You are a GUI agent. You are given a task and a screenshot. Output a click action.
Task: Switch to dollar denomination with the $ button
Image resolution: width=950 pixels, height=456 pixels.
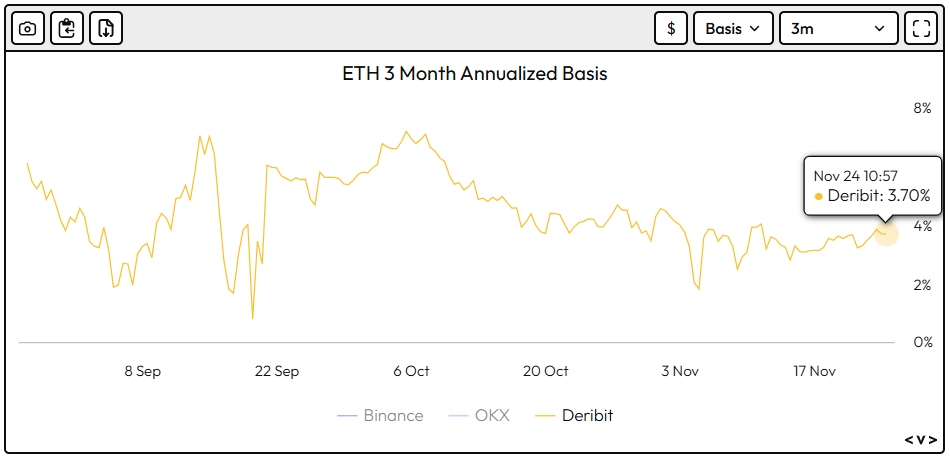pos(671,28)
